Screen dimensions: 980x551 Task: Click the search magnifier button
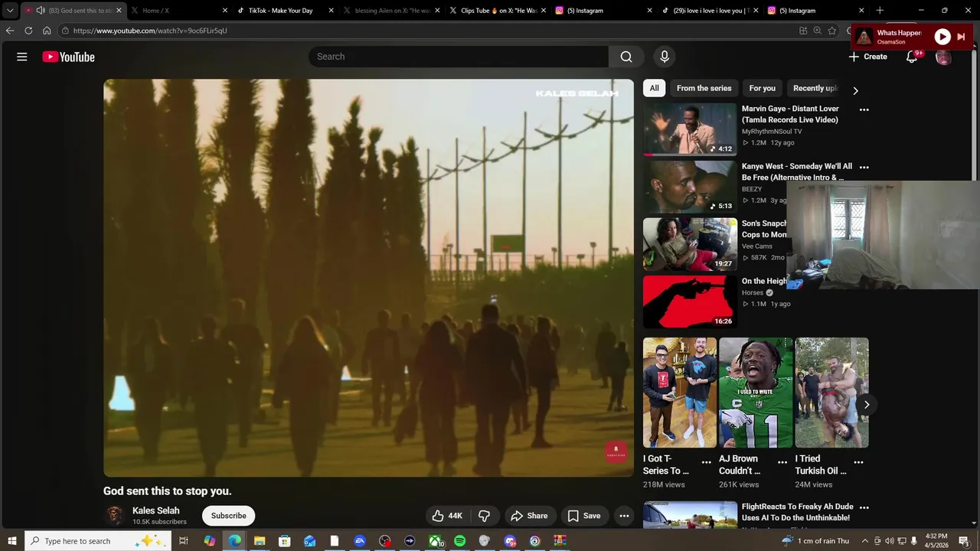pyautogui.click(x=626, y=57)
